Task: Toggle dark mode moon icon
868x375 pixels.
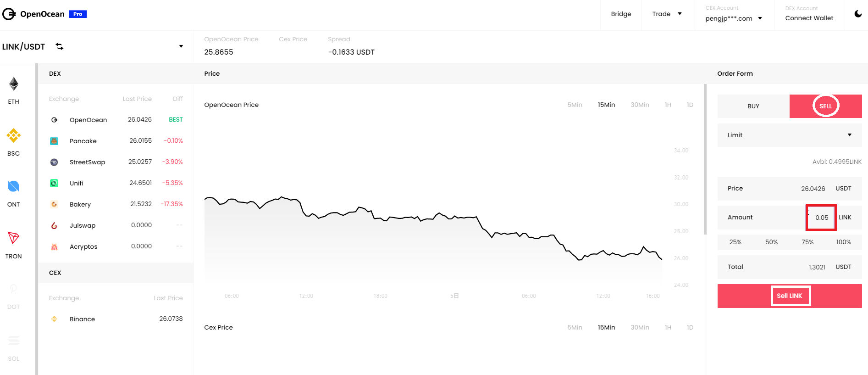Action: click(858, 14)
